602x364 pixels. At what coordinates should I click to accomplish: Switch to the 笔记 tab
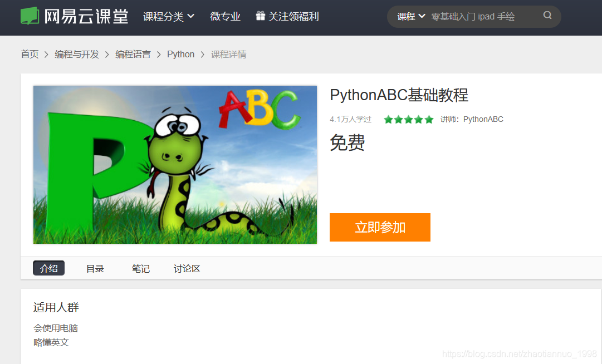(x=141, y=268)
